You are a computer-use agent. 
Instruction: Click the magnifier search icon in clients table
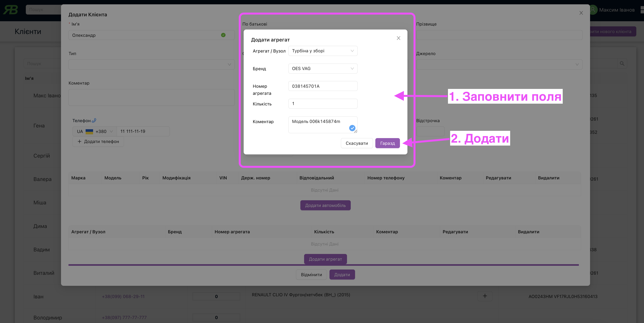pyautogui.click(x=622, y=64)
